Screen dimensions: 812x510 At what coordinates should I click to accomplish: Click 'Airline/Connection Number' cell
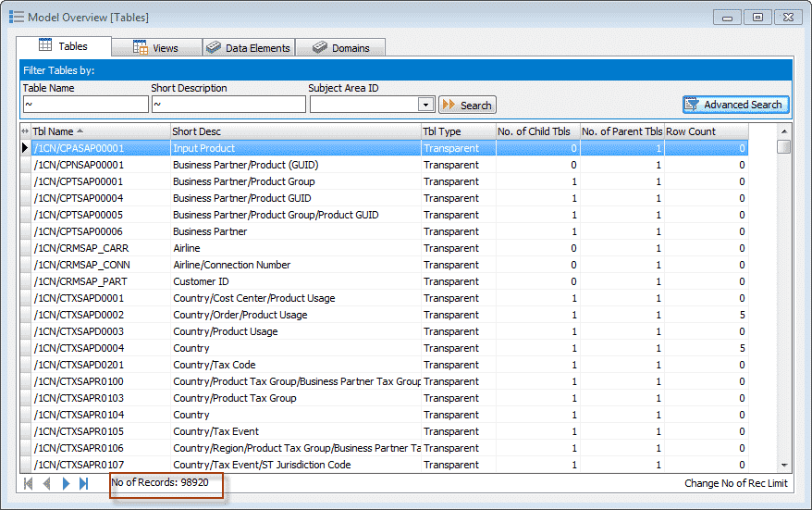click(x=296, y=265)
